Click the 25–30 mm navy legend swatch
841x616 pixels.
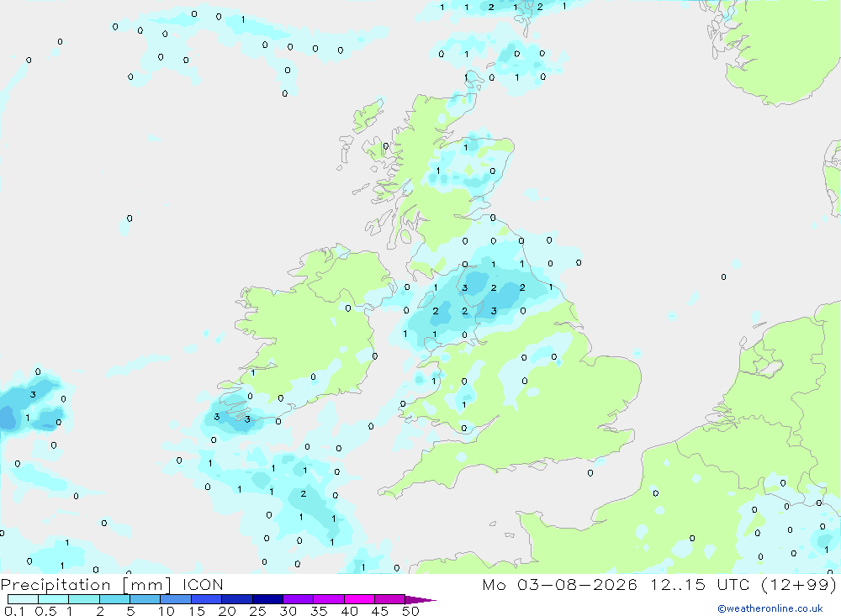click(x=267, y=599)
